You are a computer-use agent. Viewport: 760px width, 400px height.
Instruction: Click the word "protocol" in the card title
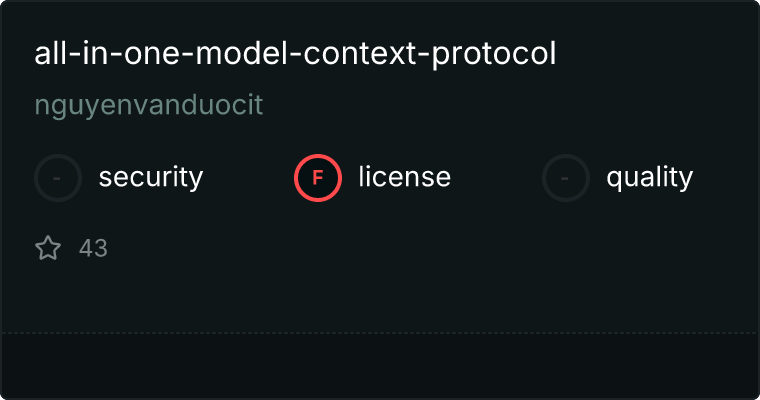tap(494, 55)
